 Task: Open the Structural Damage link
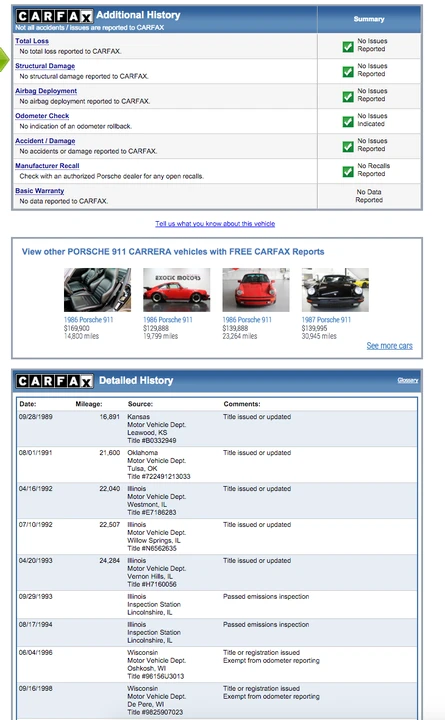tap(45, 66)
